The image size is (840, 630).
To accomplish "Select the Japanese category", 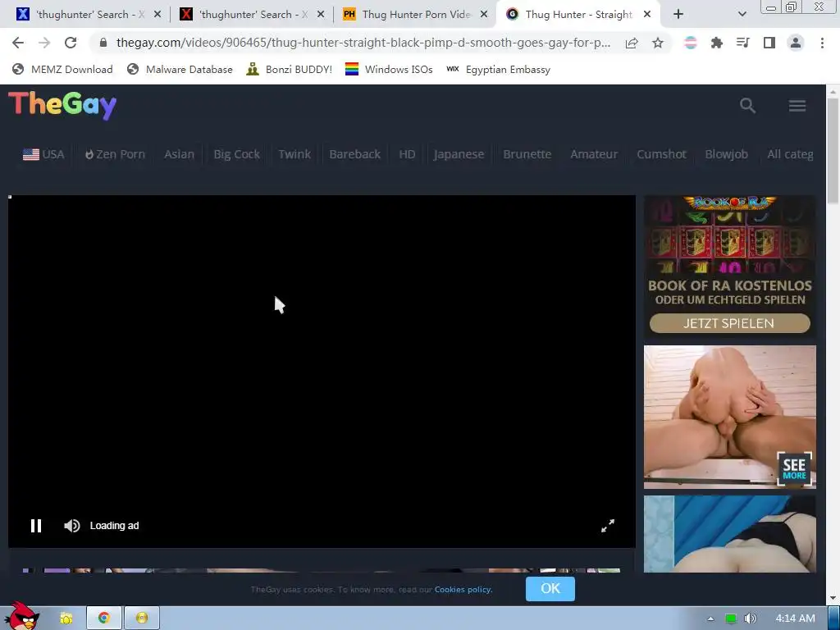I will coord(459,154).
